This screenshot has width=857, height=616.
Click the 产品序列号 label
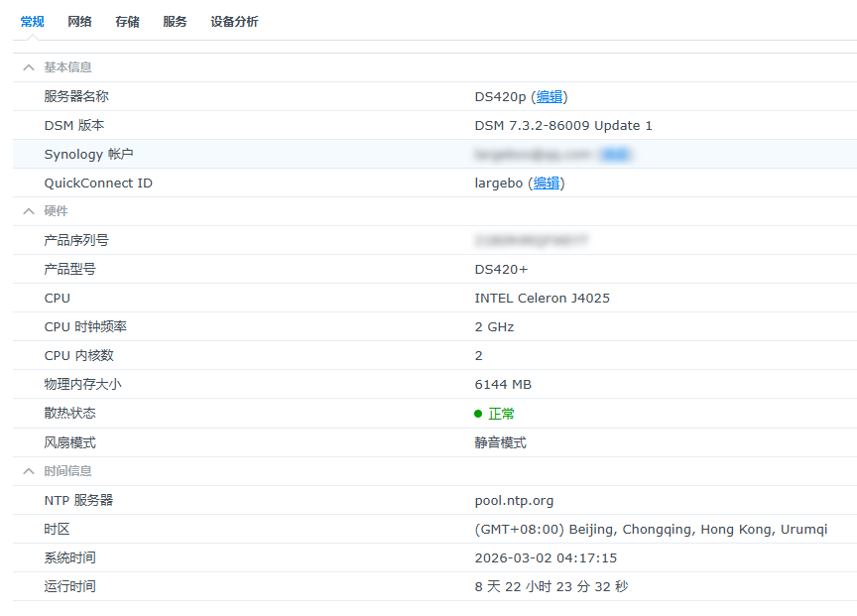tap(76, 240)
